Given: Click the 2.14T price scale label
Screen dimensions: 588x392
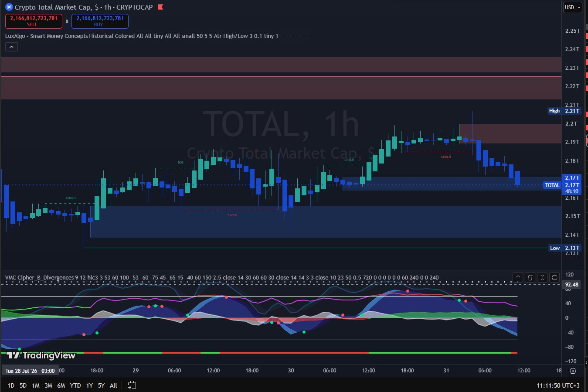Looking at the screenshot, I should 572,235.
